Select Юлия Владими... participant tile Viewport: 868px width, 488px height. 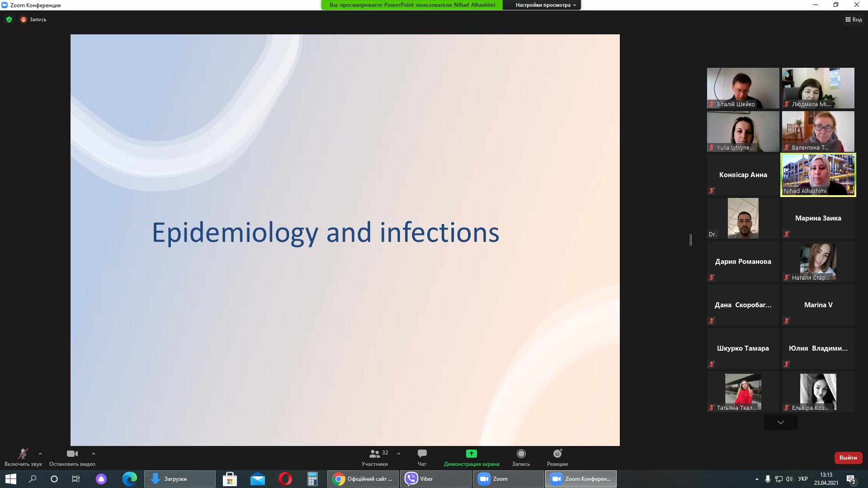[x=818, y=348]
